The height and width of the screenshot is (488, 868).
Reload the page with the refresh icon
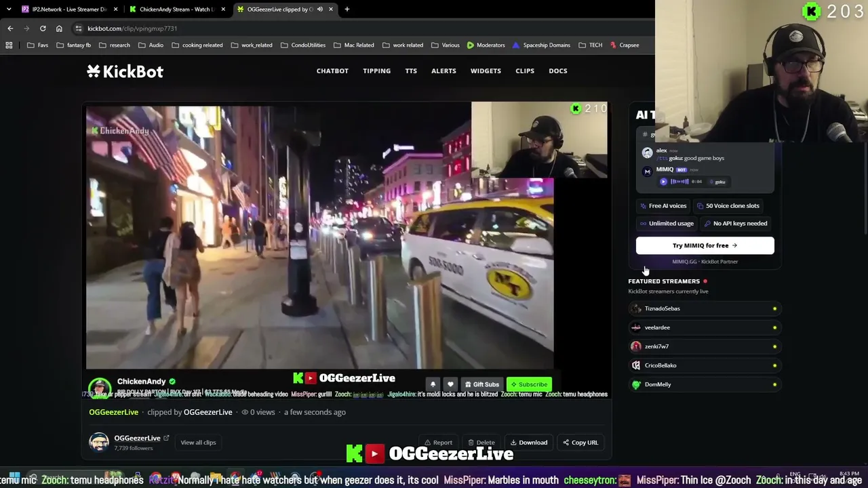(x=43, y=28)
